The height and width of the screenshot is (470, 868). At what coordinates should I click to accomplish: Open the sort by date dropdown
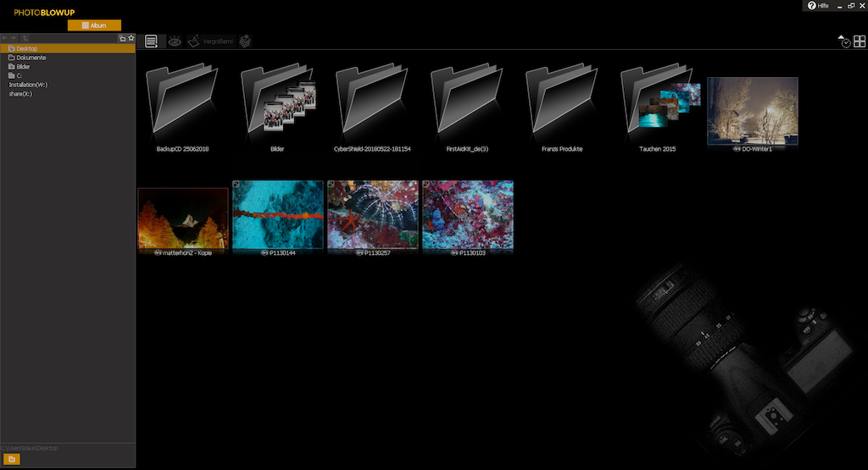[845, 41]
